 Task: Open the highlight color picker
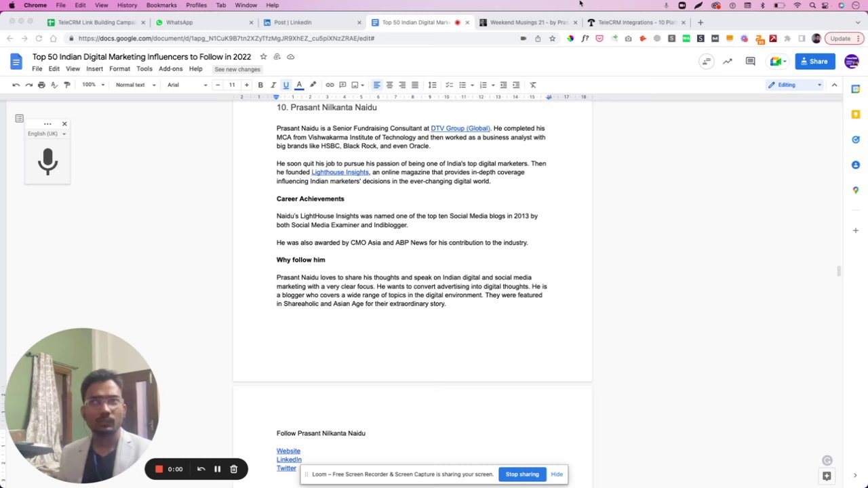pos(313,85)
